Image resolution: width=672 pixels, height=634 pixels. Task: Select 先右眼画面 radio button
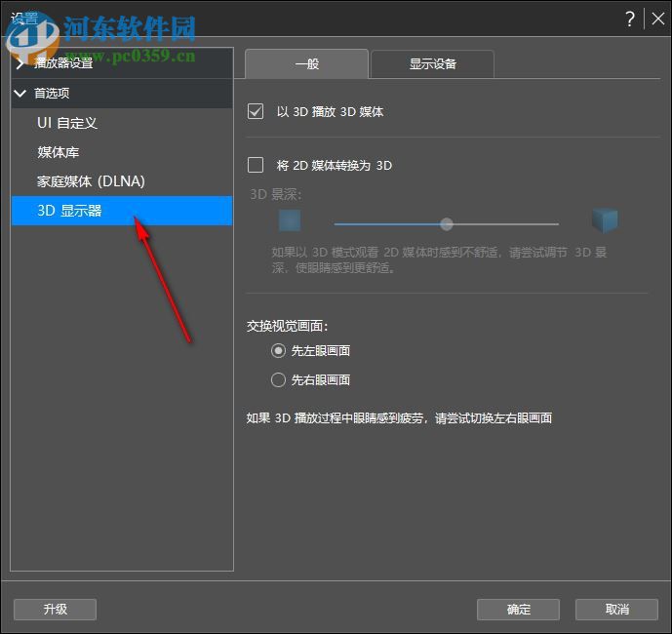278,379
